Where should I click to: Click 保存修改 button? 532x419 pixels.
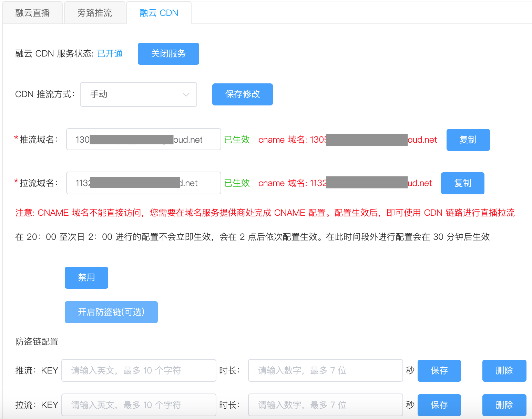[243, 94]
